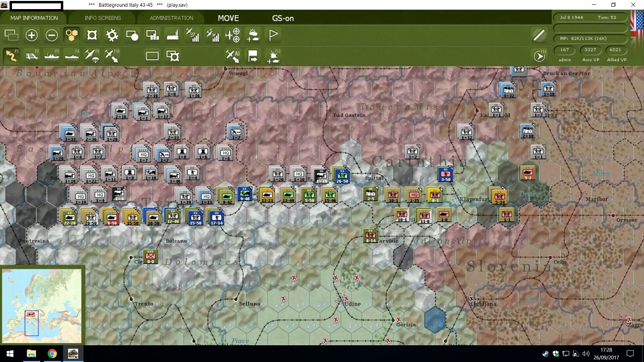Screen dimensions: 644x362
Task: Click the flag-with-arrow icon
Action: 253,56
